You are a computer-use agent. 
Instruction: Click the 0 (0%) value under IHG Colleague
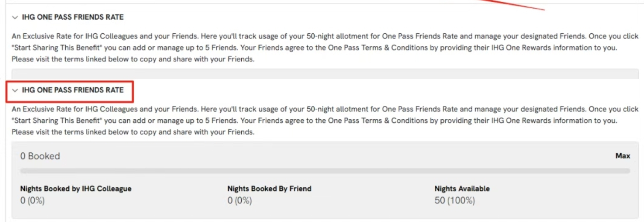coord(32,200)
